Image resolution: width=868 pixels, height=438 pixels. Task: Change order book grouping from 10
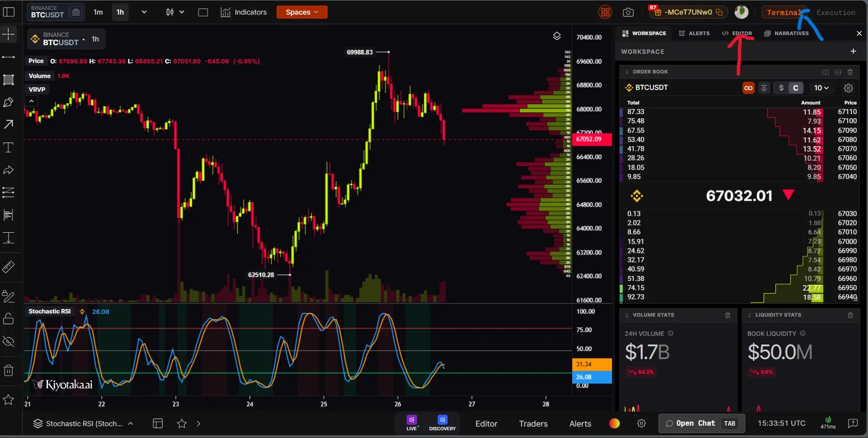click(x=821, y=88)
